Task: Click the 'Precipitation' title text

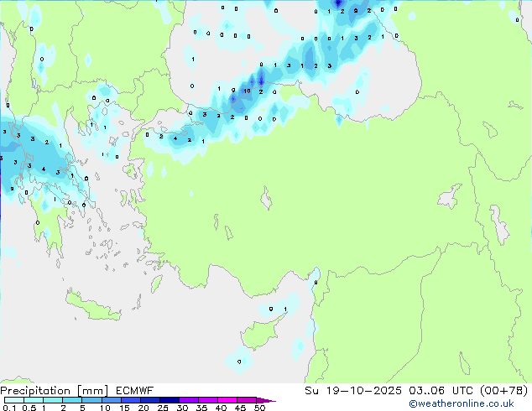Action: tap(35, 391)
